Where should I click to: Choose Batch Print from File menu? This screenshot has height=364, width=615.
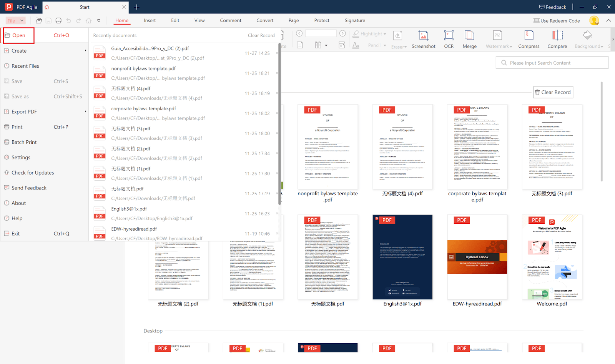[x=24, y=142]
